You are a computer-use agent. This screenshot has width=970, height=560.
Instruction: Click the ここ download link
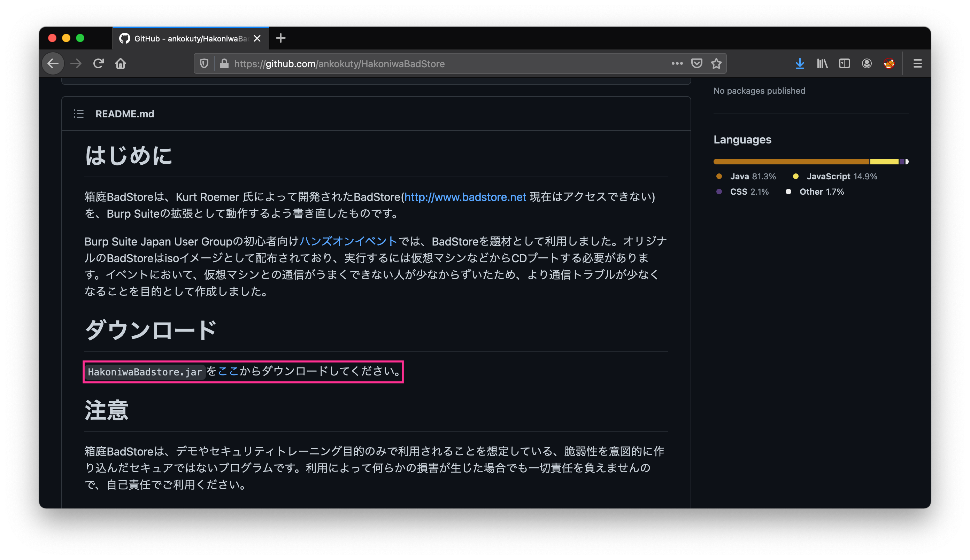pyautogui.click(x=228, y=371)
